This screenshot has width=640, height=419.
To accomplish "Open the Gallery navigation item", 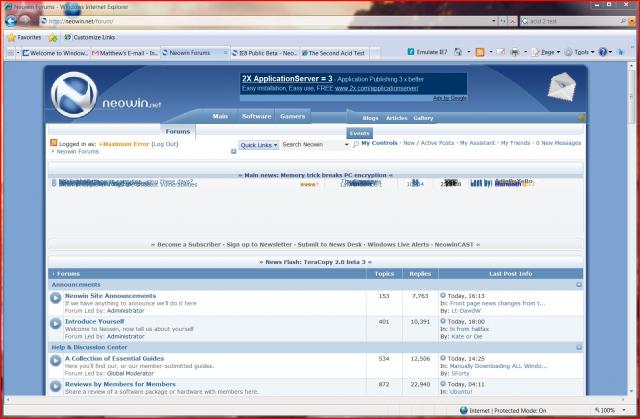I will pyautogui.click(x=423, y=118).
